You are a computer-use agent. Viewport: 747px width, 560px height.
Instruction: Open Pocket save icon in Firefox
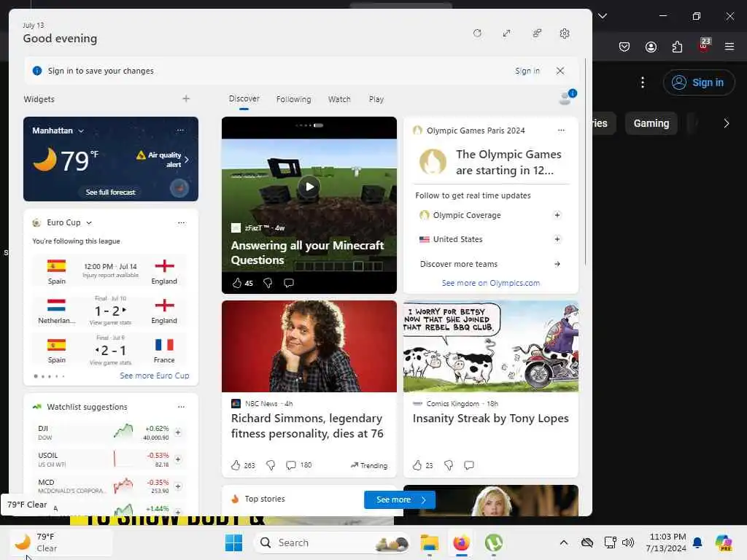pyautogui.click(x=624, y=47)
